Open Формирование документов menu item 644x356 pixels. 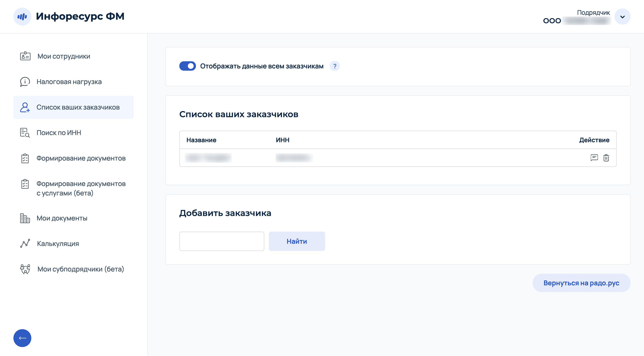click(x=74, y=158)
